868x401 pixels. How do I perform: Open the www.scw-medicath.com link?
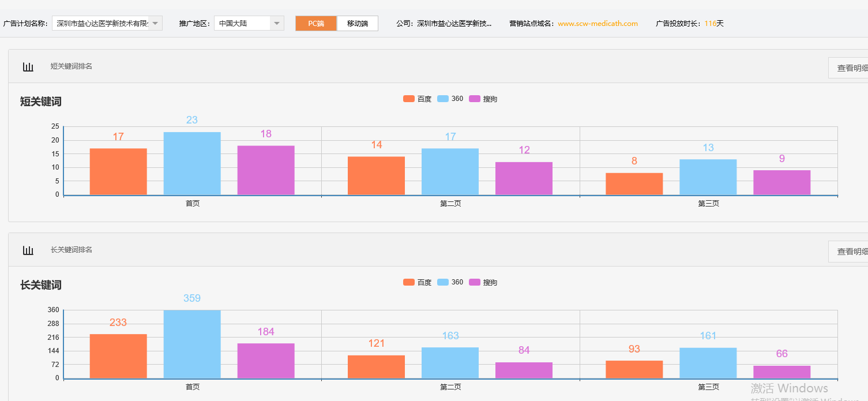pos(598,24)
